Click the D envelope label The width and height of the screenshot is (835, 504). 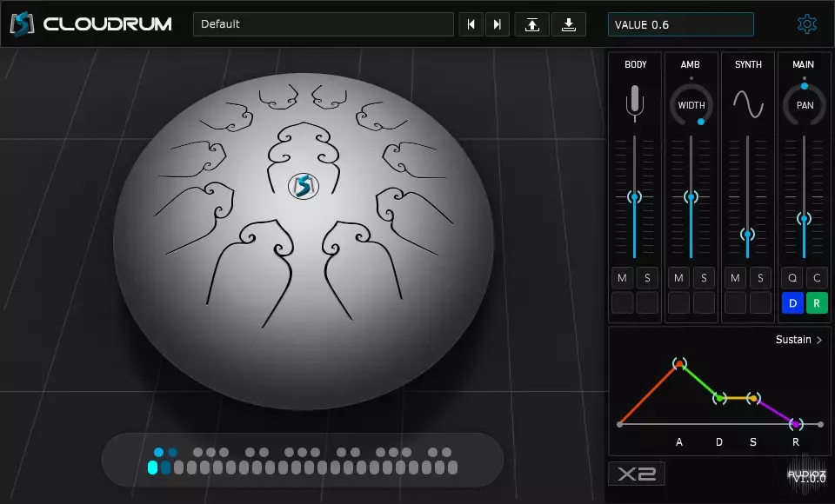(x=719, y=441)
